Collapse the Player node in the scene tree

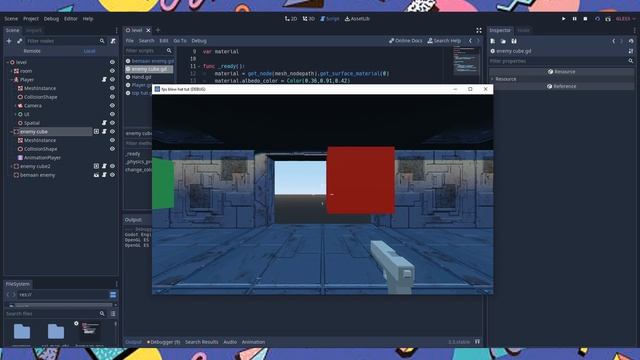11,80
